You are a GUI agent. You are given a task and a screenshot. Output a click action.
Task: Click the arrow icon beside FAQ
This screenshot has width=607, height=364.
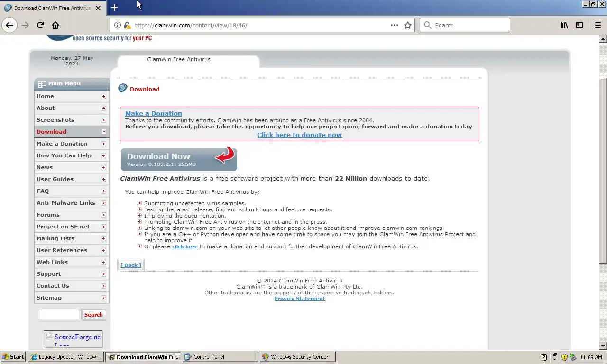[103, 191]
